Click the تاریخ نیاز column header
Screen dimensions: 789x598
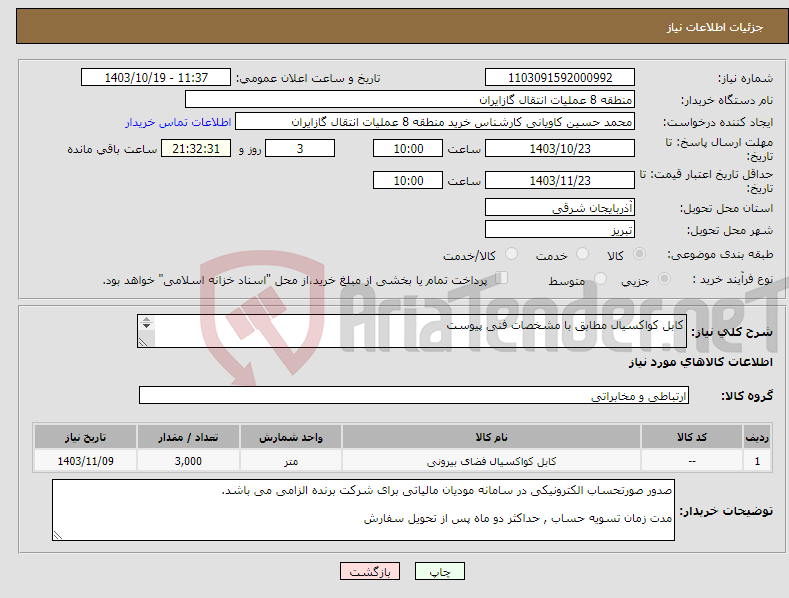pos(86,437)
